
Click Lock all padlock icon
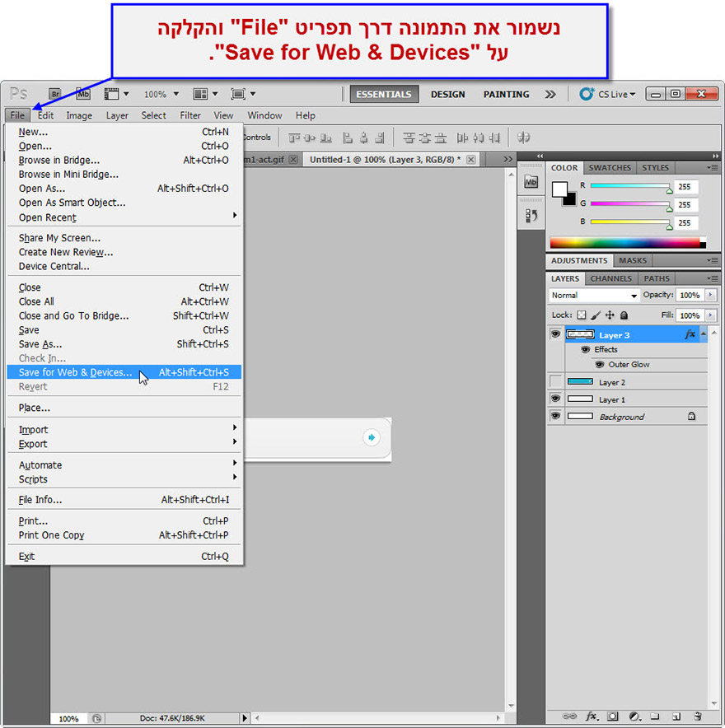(624, 315)
